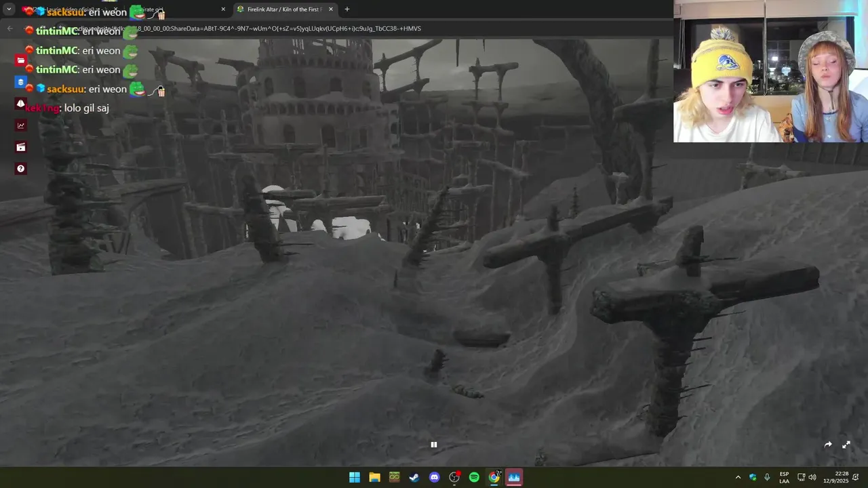Click the network tray icon
Image resolution: width=868 pixels, height=488 pixels.
[801, 477]
